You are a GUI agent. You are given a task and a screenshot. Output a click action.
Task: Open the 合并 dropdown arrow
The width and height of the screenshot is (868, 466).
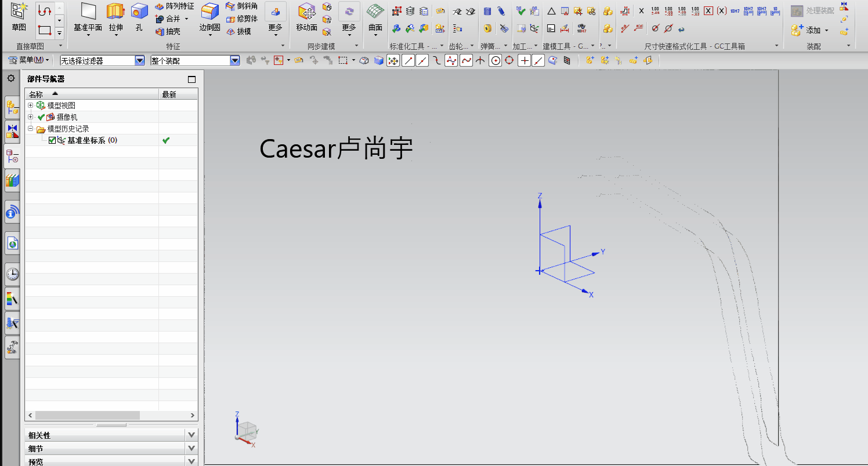click(186, 19)
